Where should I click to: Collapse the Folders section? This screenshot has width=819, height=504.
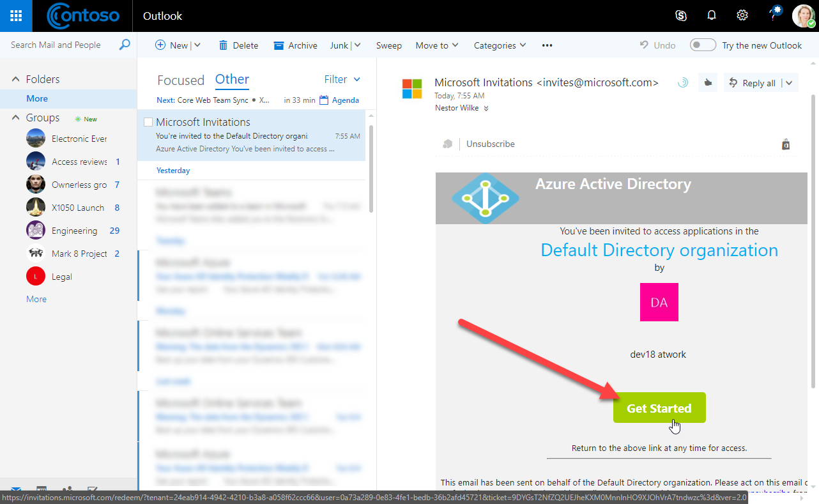[17, 79]
